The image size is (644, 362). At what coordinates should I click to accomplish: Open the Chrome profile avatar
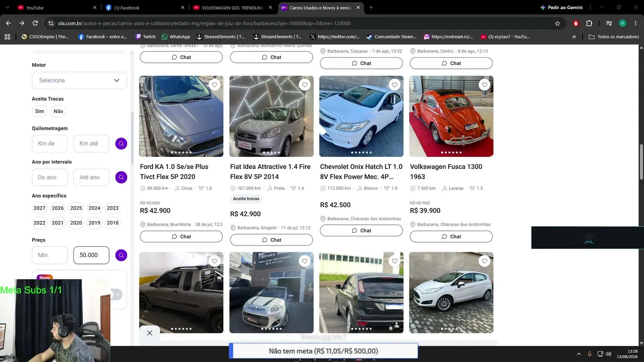(x=622, y=23)
